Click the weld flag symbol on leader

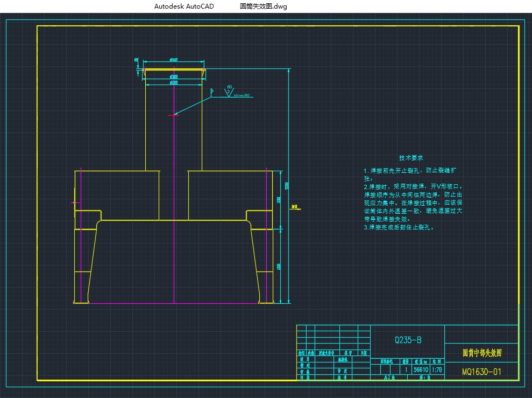(x=213, y=92)
